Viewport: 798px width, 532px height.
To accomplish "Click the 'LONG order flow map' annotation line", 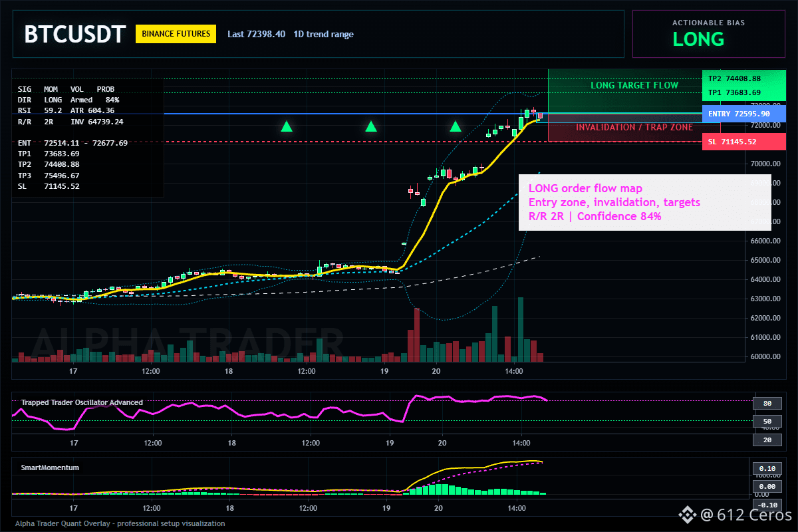I will [585, 188].
